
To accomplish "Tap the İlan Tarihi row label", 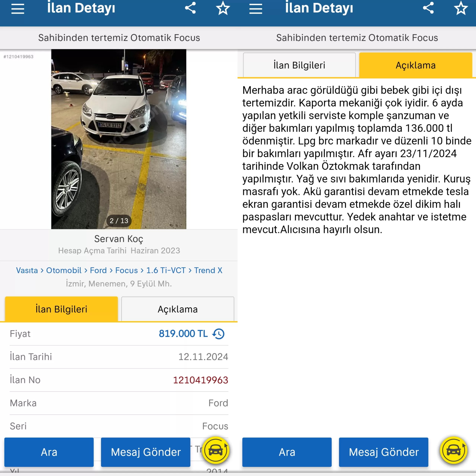I will [31, 357].
